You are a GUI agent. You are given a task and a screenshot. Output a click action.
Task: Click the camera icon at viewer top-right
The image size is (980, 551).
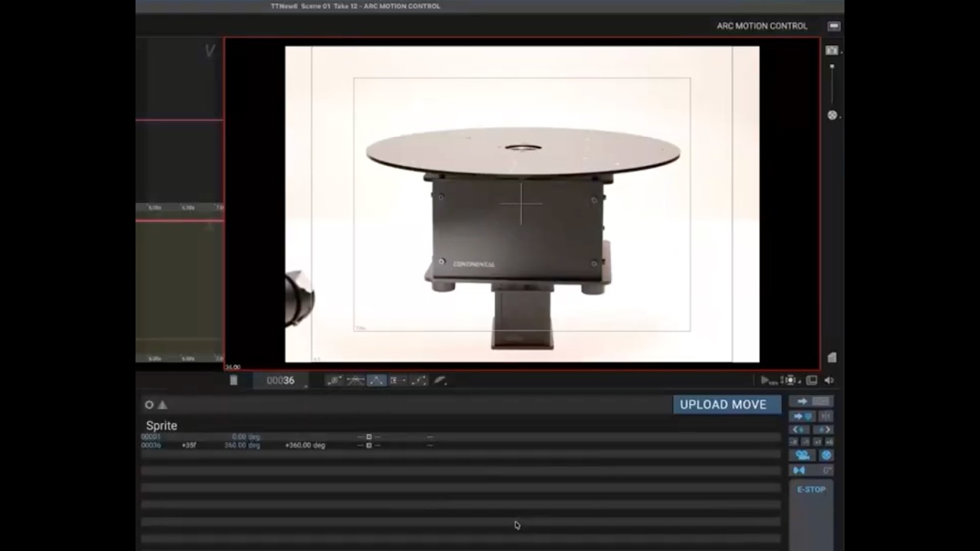(x=832, y=51)
